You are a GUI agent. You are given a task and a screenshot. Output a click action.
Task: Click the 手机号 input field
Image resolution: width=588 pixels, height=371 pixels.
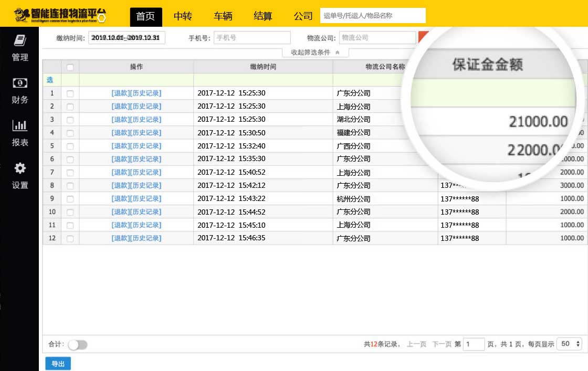(252, 38)
